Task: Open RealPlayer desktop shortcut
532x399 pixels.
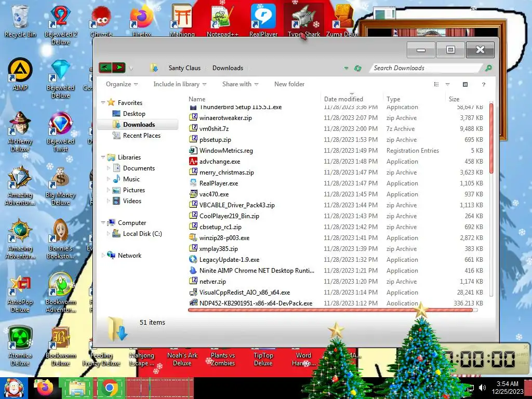Action: (x=263, y=21)
